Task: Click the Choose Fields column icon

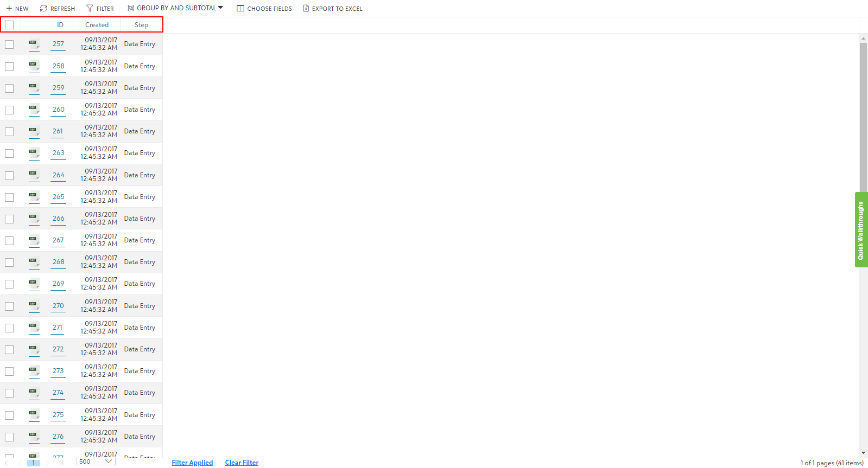Action: point(240,9)
